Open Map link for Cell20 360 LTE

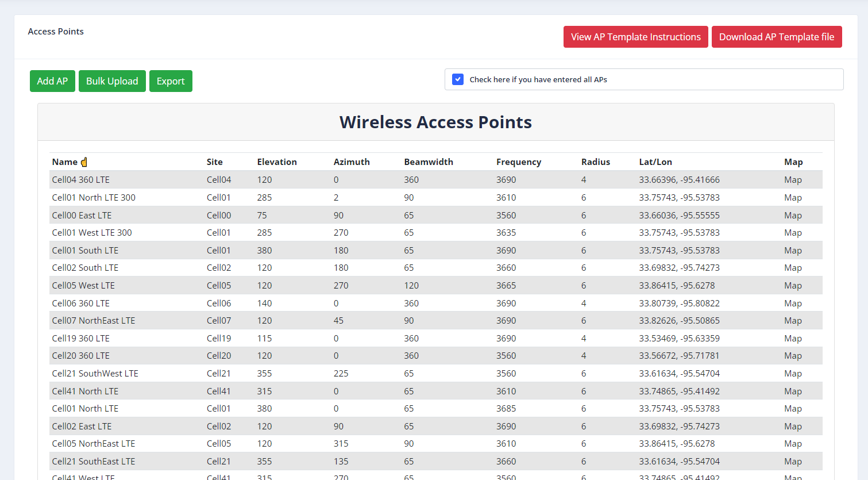coord(793,356)
